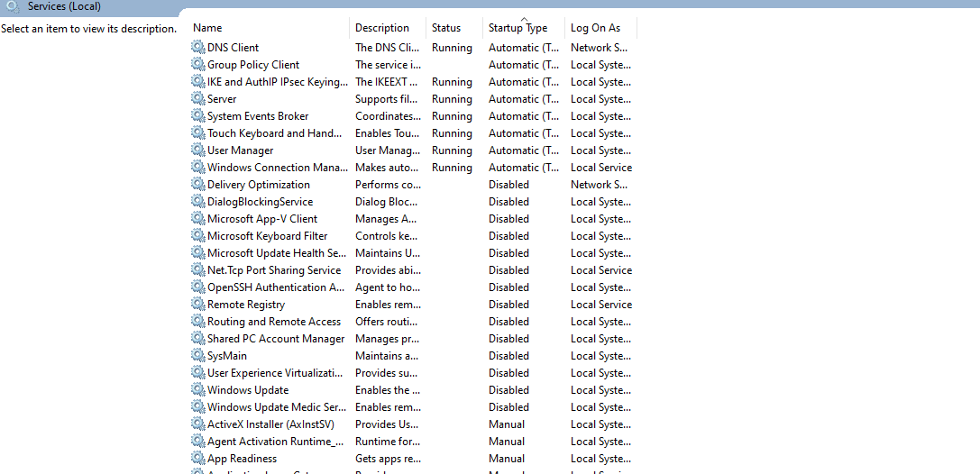Select the User Manager service name
The width and height of the screenshot is (980, 474).
(240, 150)
